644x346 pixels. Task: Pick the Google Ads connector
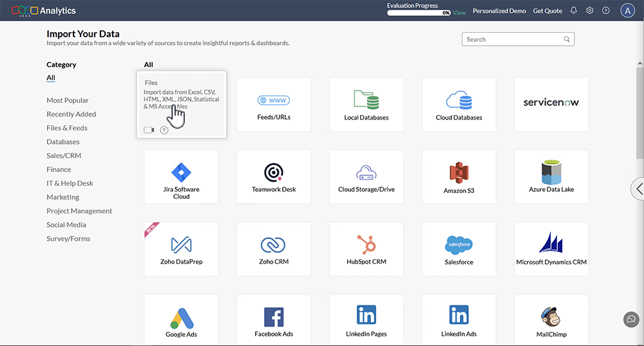(181, 320)
